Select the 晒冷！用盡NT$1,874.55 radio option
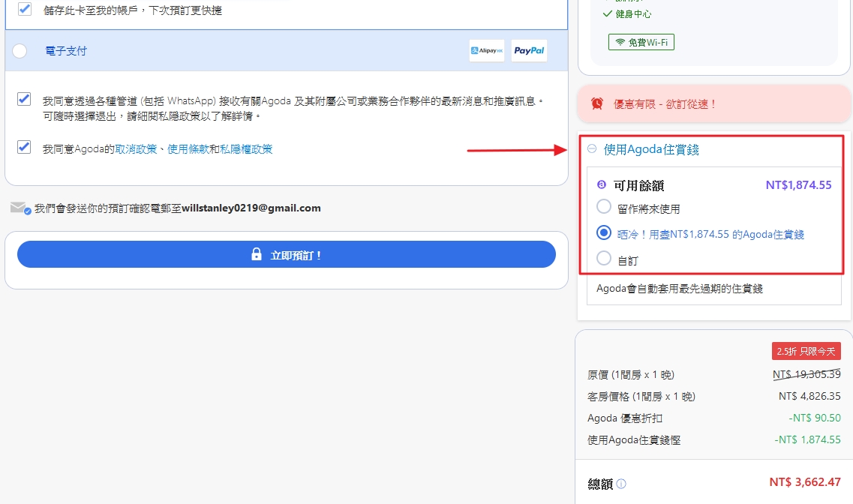Screen dimensions: 853x504 click(x=604, y=232)
